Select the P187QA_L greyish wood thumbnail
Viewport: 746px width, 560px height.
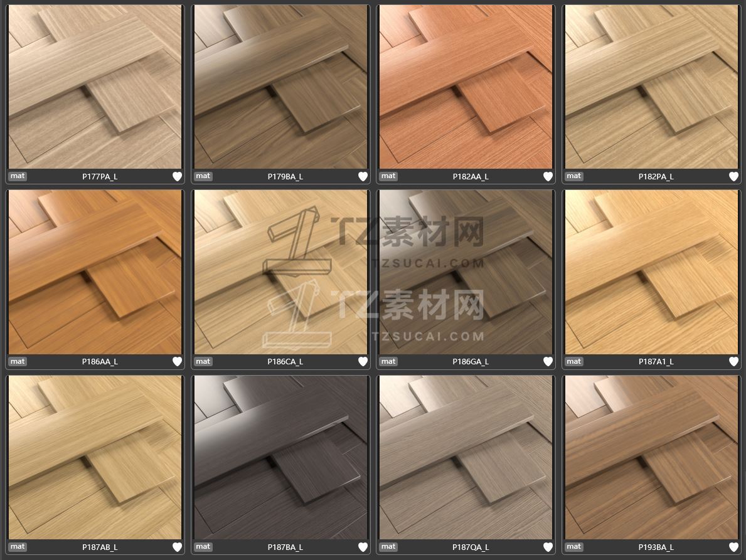click(466, 457)
